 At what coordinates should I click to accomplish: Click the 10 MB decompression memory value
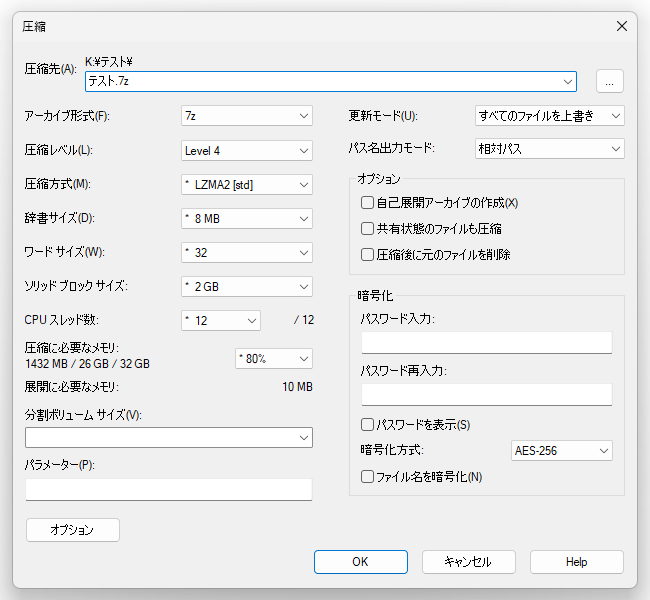click(x=297, y=387)
